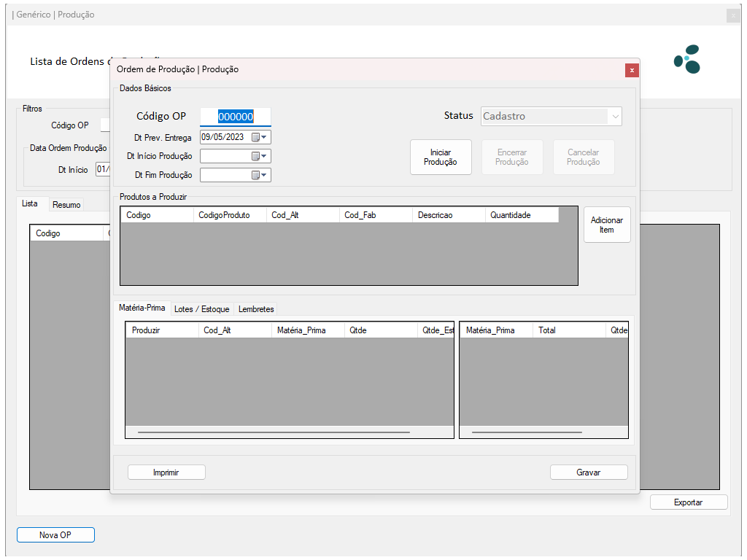Switch to the Resumo tab
Screen dimensions: 747x560
pos(66,205)
